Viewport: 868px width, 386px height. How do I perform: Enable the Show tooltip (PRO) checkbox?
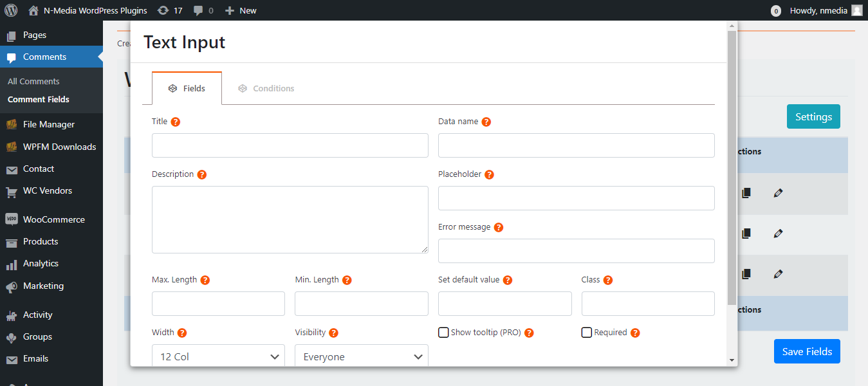[x=443, y=333]
